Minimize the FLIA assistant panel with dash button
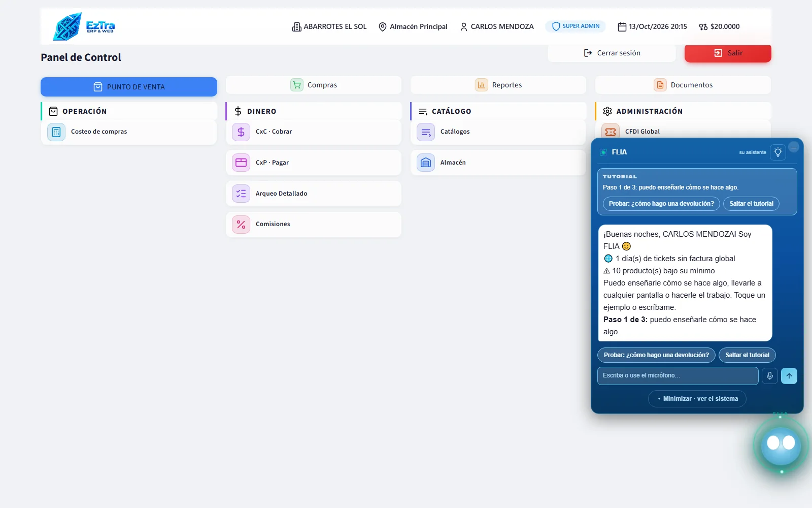The image size is (812, 508). pos(794,147)
